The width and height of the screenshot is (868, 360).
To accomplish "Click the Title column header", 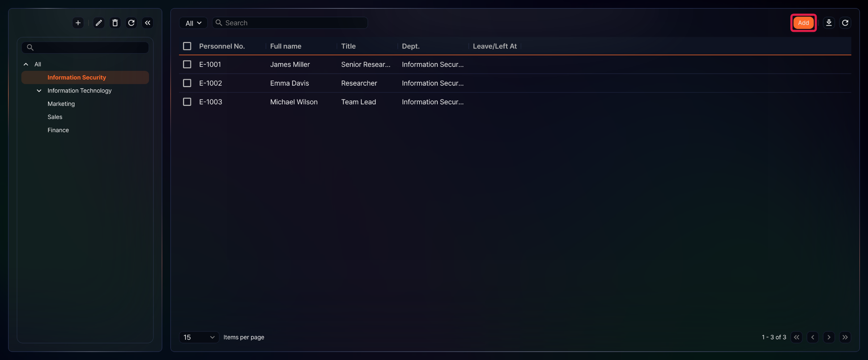I will click(x=348, y=46).
